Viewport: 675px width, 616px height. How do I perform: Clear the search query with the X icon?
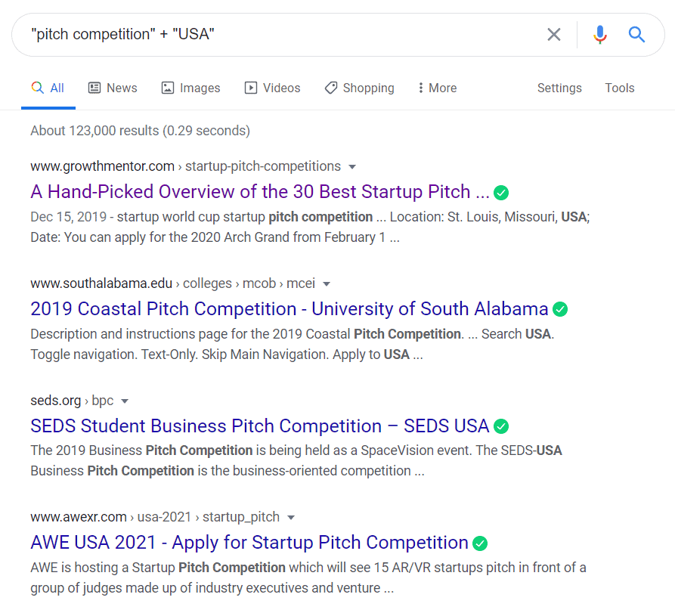pyautogui.click(x=554, y=34)
